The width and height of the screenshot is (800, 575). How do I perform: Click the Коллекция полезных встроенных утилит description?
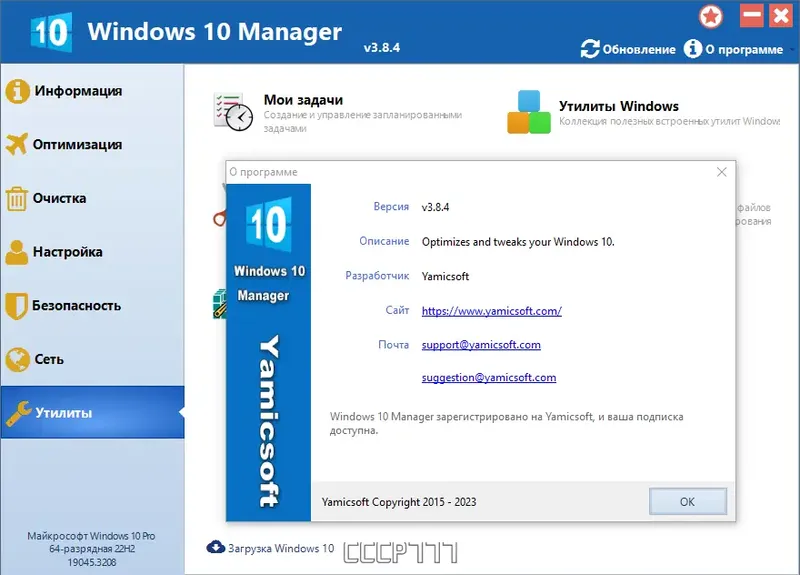(669, 121)
